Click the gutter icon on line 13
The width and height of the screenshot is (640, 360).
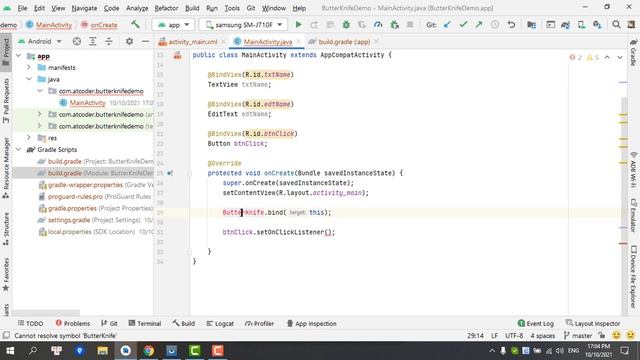point(177,55)
